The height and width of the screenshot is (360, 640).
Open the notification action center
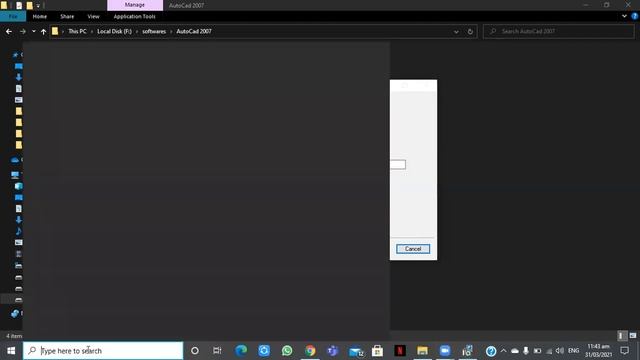[x=624, y=351]
